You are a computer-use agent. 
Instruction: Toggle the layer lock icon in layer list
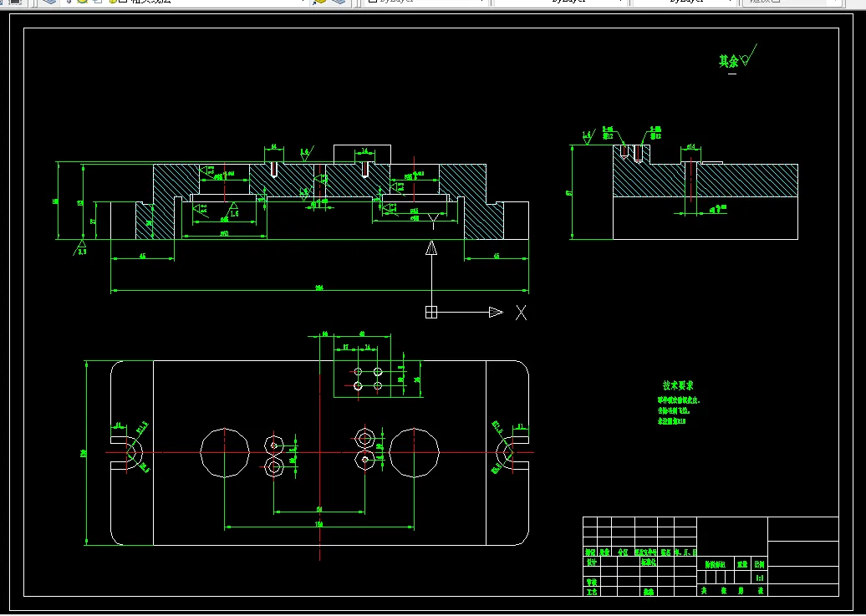click(x=112, y=1)
